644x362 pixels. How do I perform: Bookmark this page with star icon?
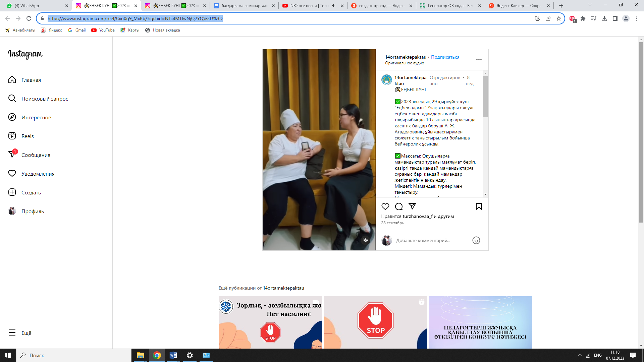tap(558, 18)
